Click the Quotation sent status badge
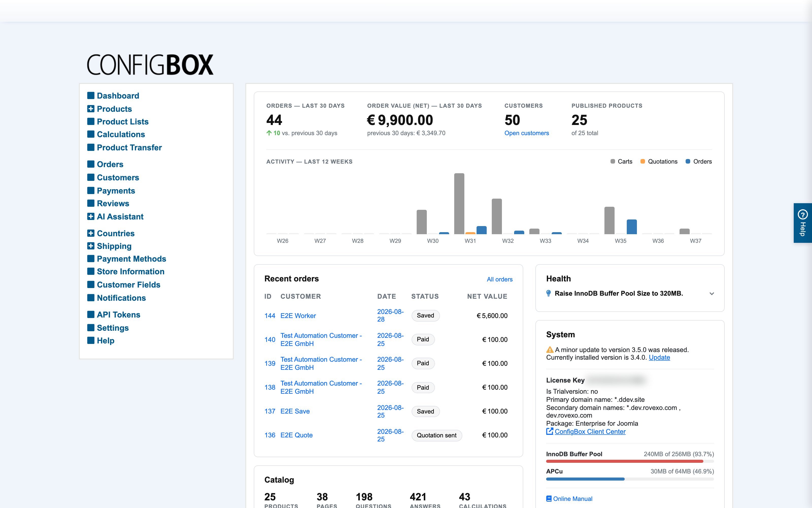The width and height of the screenshot is (812, 508). point(436,435)
